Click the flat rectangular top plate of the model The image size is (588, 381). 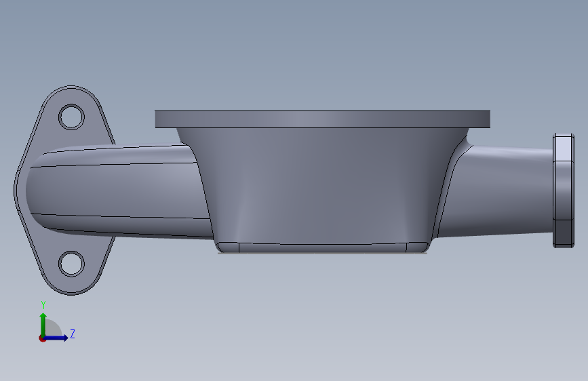(323, 119)
